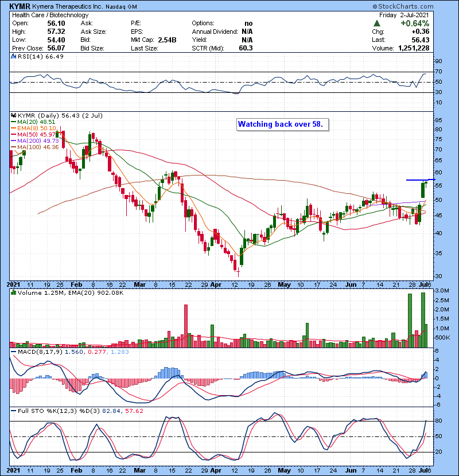Screen dimensions: 459x476
Task: Click the Mkt Cap value 2.54B
Action: (168, 40)
